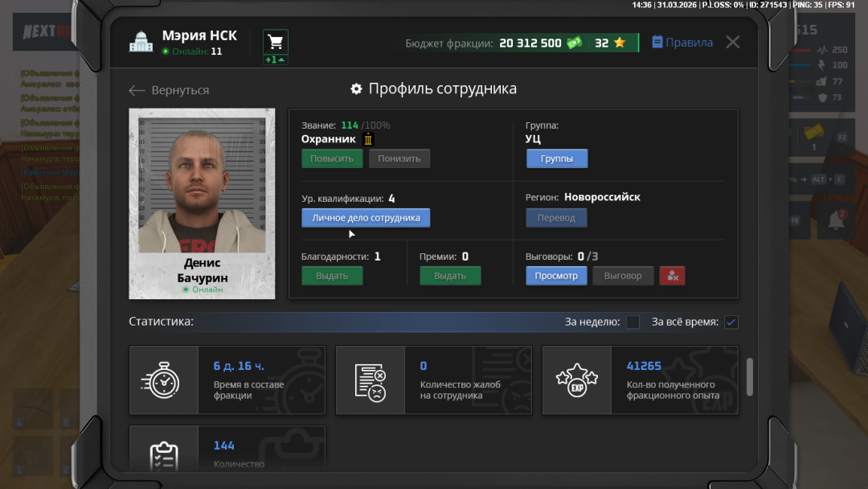Promote employee with 'Повысить' button

pyautogui.click(x=332, y=158)
